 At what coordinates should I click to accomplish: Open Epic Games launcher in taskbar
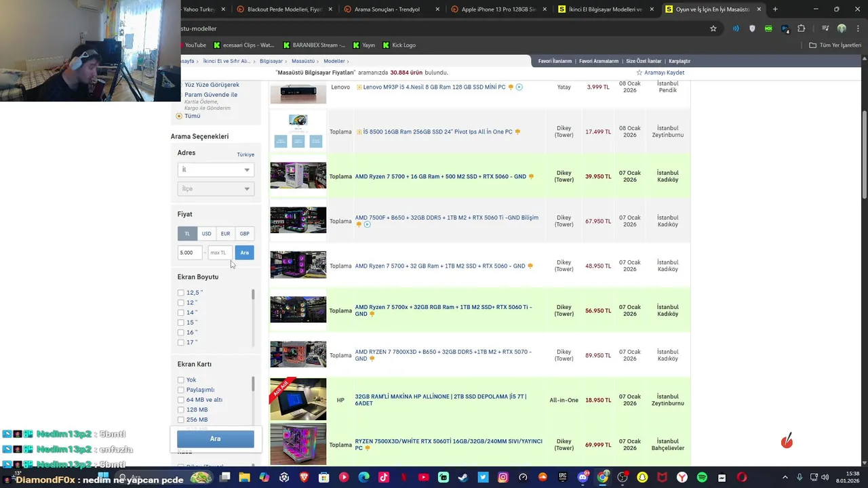coord(563,478)
